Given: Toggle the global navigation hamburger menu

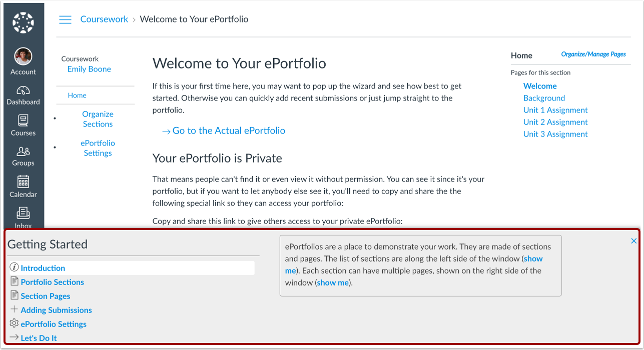Looking at the screenshot, I should [65, 19].
